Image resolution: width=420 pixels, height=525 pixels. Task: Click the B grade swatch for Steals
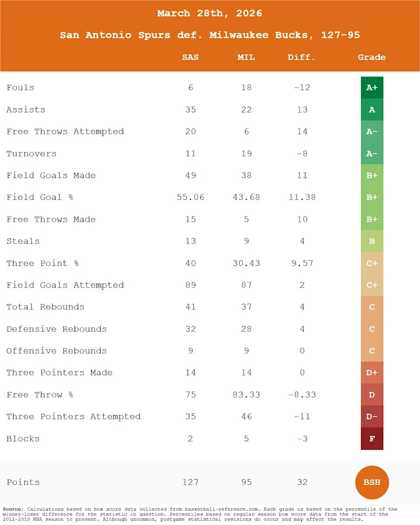point(372,241)
